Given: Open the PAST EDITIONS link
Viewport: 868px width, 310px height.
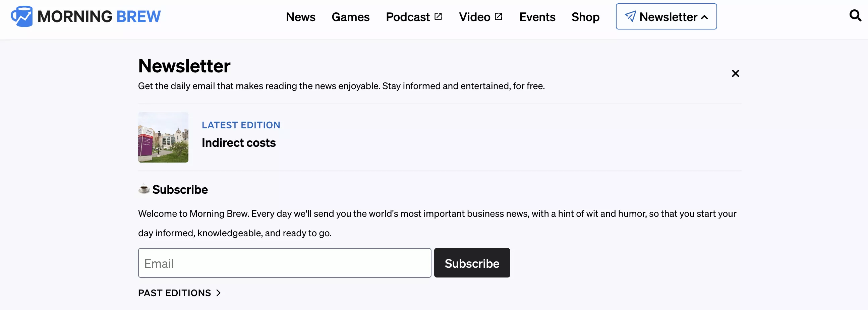Looking at the screenshot, I should 175,293.
